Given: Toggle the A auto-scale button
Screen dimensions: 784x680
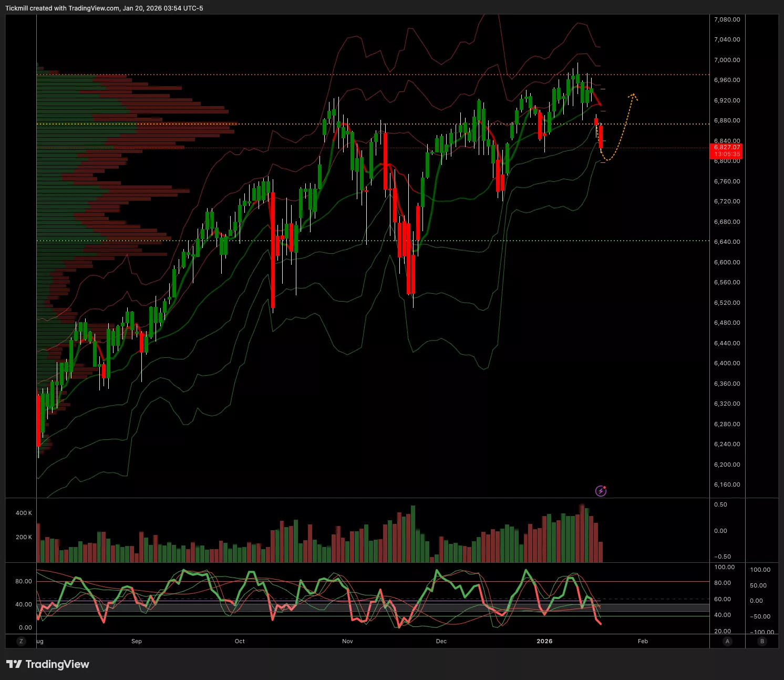Looking at the screenshot, I should (727, 641).
